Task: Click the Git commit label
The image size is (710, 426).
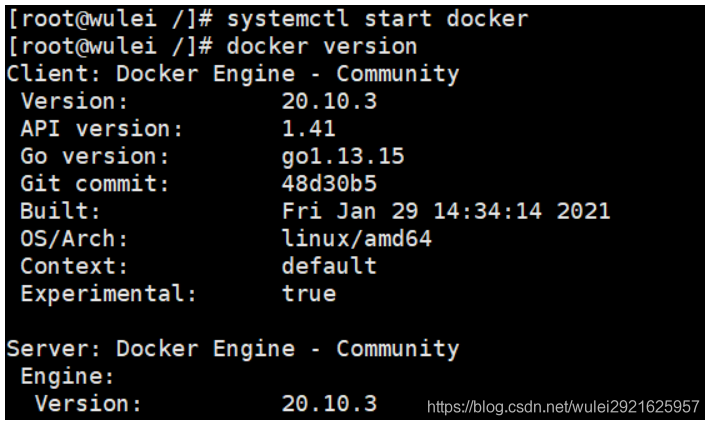Action: pyautogui.click(x=95, y=184)
